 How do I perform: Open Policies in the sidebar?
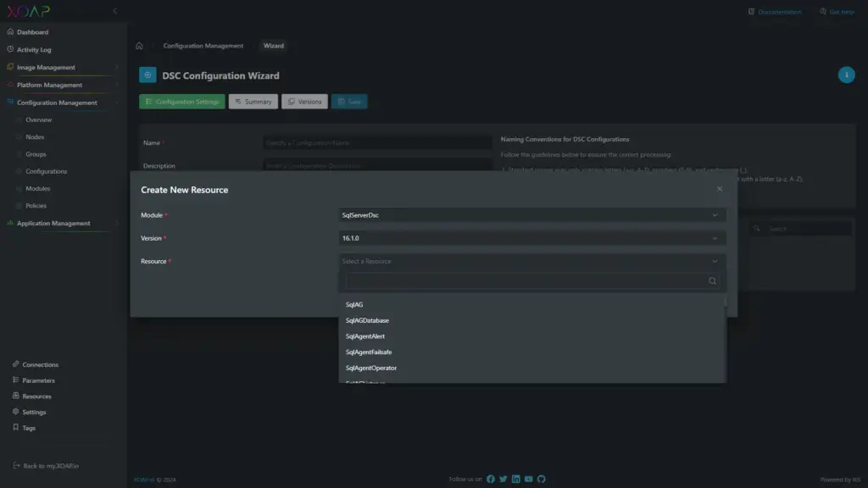[x=36, y=206]
